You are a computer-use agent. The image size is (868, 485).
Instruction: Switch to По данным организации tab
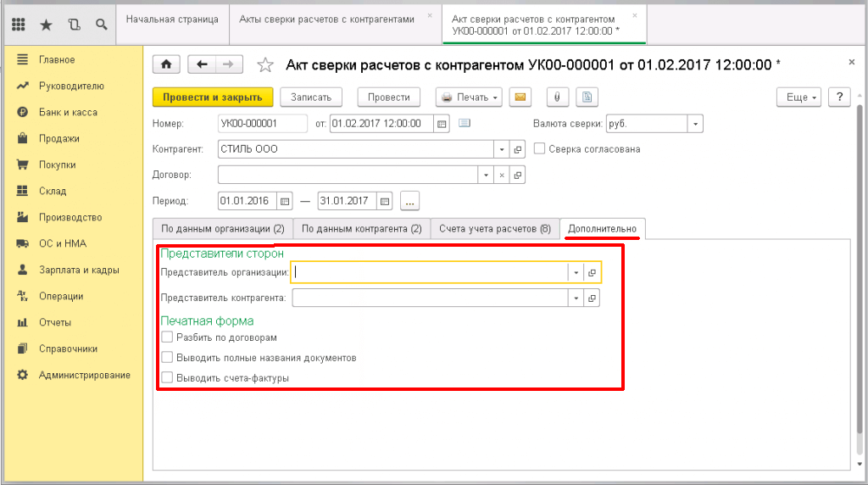point(223,229)
